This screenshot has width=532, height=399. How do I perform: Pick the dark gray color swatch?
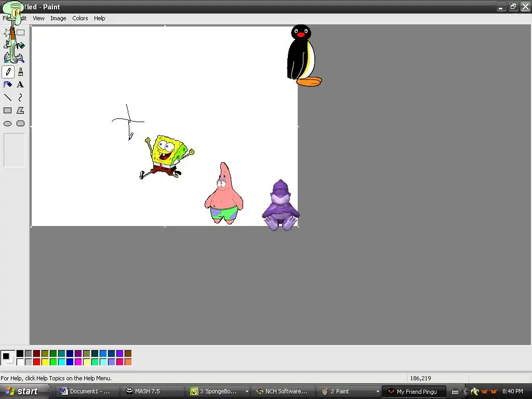(x=29, y=354)
